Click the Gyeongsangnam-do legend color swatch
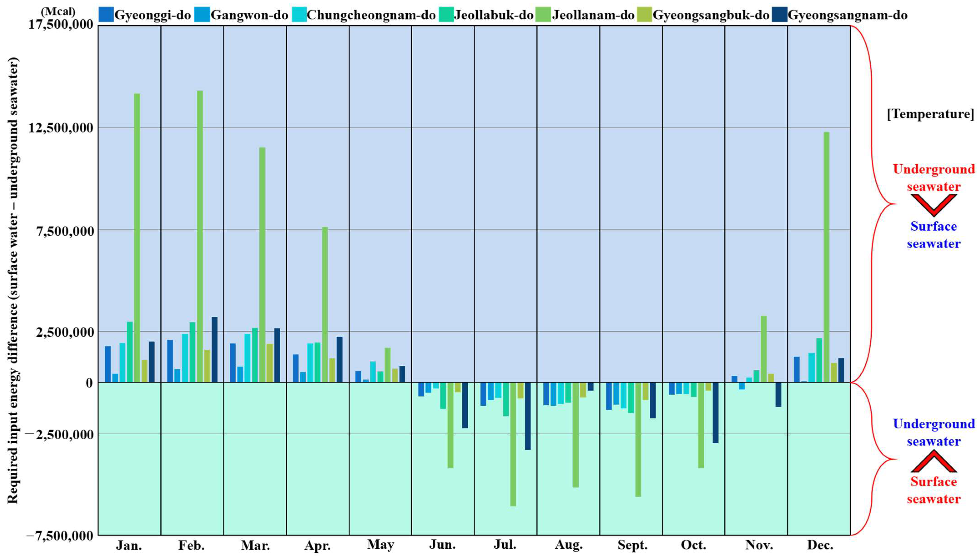 pos(780,15)
